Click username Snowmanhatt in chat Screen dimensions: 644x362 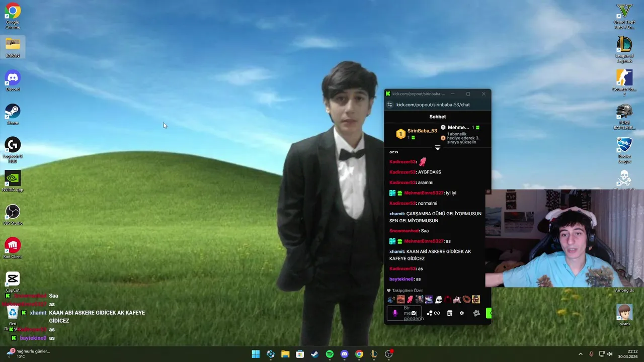click(404, 231)
